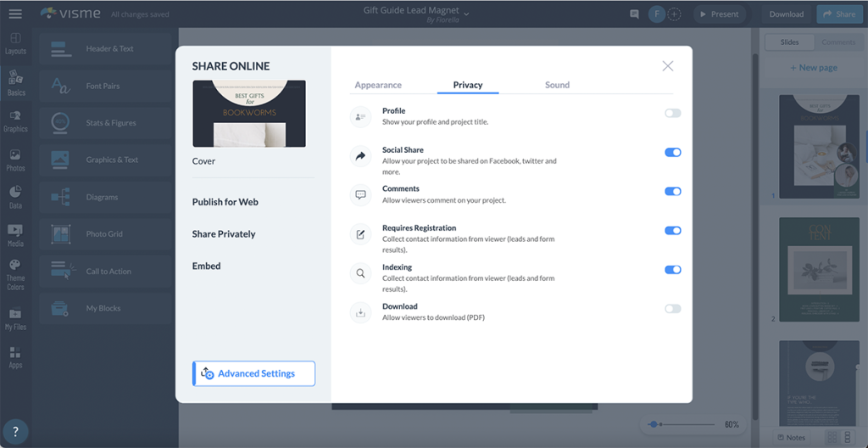The height and width of the screenshot is (448, 868).
Task: Open the Graphics sidebar panel
Action: [15, 119]
